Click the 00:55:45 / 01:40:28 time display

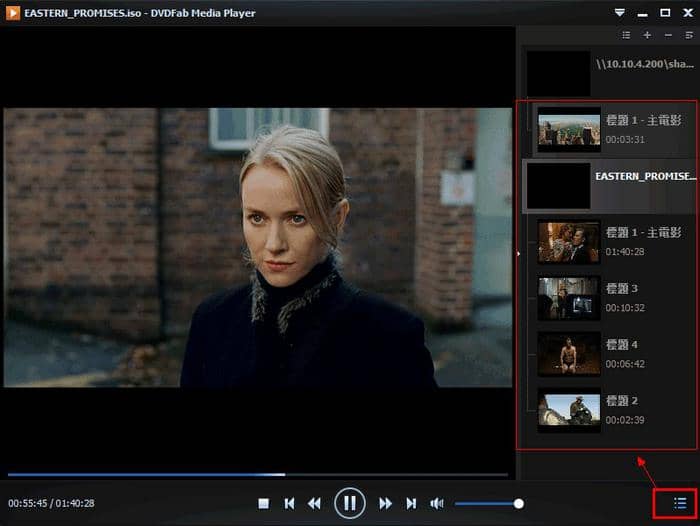point(51,503)
